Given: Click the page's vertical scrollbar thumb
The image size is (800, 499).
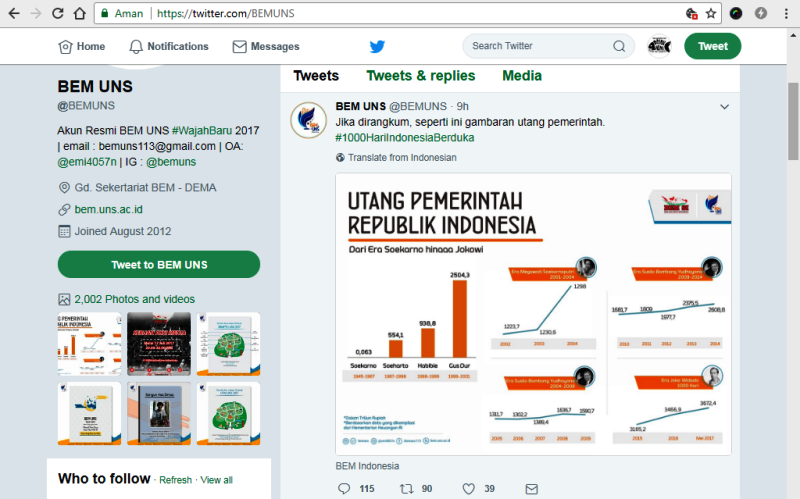Looking at the screenshot, I should pyautogui.click(x=793, y=121).
